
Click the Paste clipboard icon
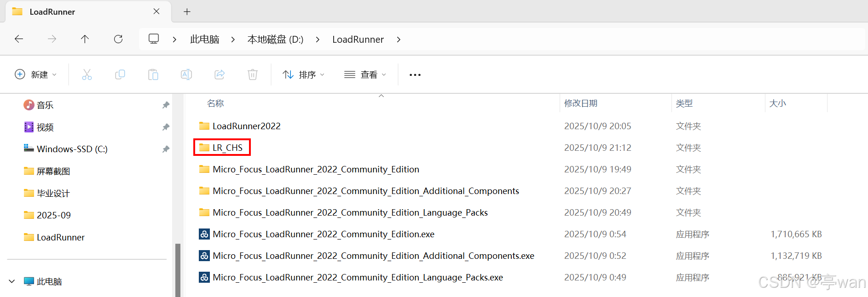click(153, 74)
